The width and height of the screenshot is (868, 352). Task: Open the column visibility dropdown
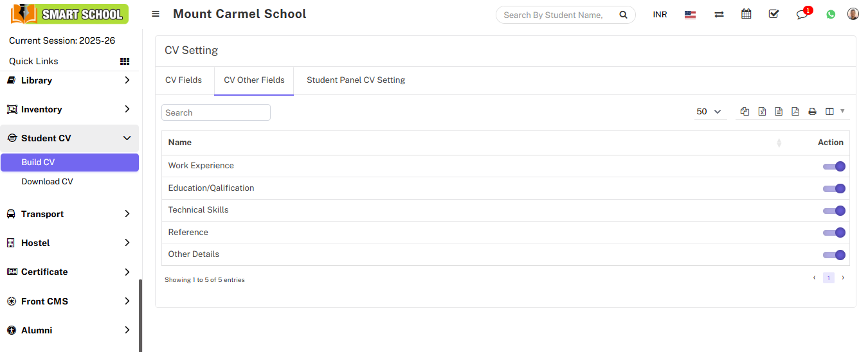834,112
